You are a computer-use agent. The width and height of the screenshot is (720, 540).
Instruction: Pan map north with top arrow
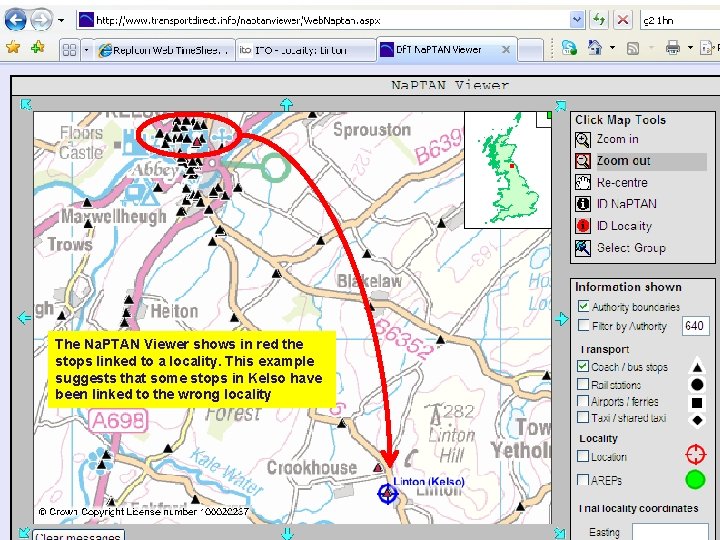pos(287,104)
